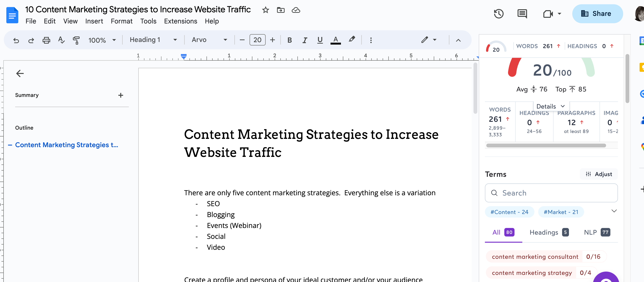Toggle bold formatting

pyautogui.click(x=290, y=40)
